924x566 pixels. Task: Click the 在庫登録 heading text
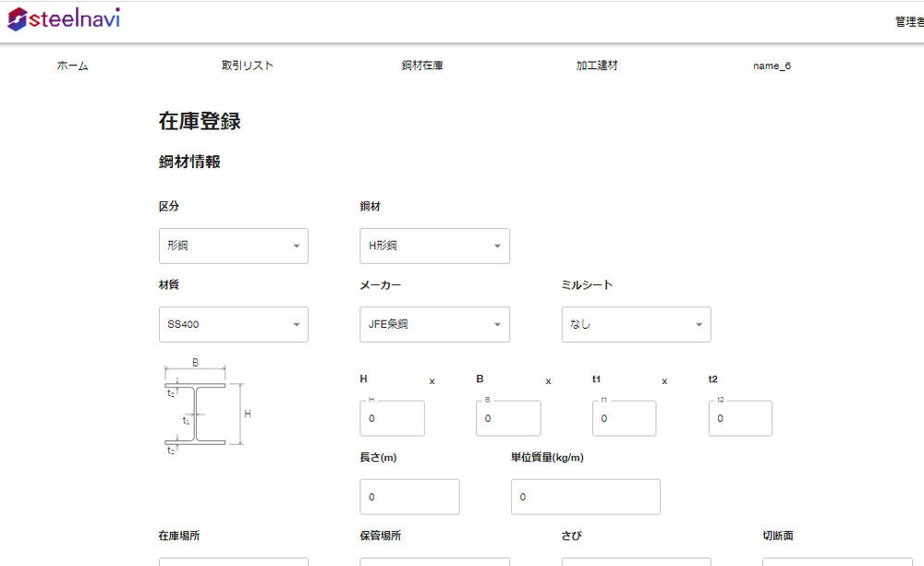pyautogui.click(x=200, y=121)
